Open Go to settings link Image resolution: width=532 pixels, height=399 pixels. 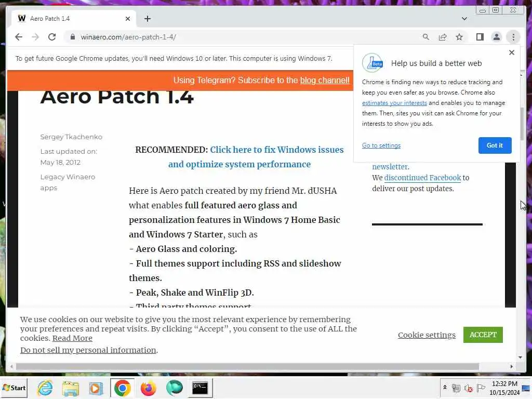[x=381, y=145]
